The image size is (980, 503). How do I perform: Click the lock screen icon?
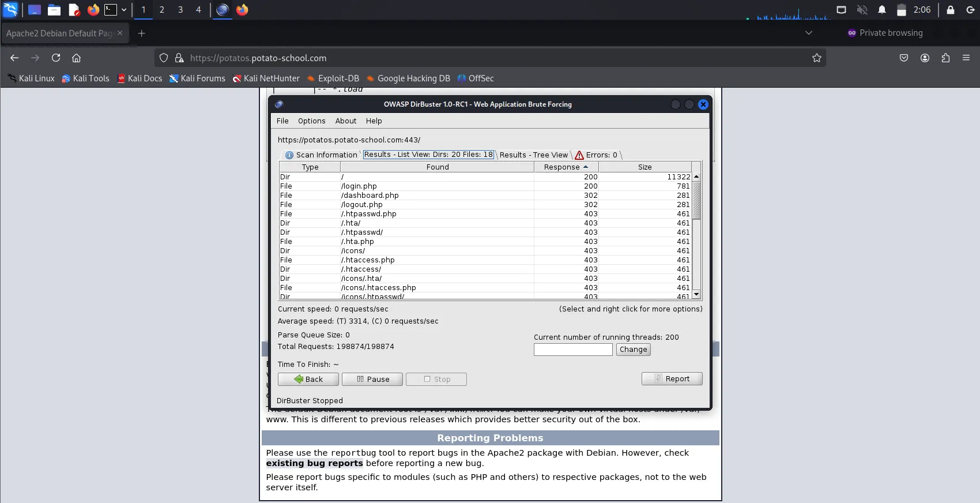pyautogui.click(x=951, y=10)
